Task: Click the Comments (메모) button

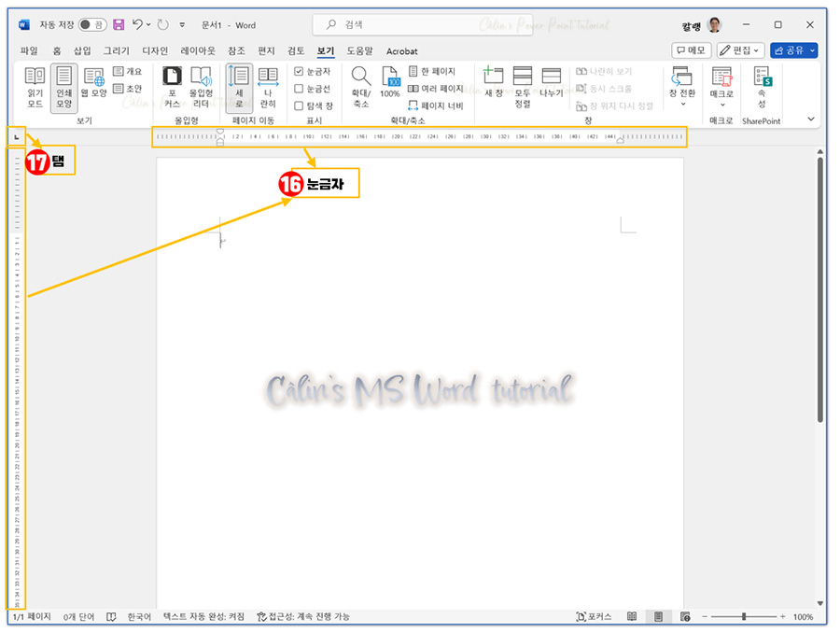Action: [691, 50]
